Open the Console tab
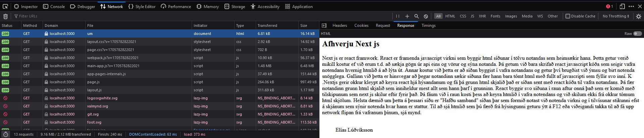 (x=54, y=6)
